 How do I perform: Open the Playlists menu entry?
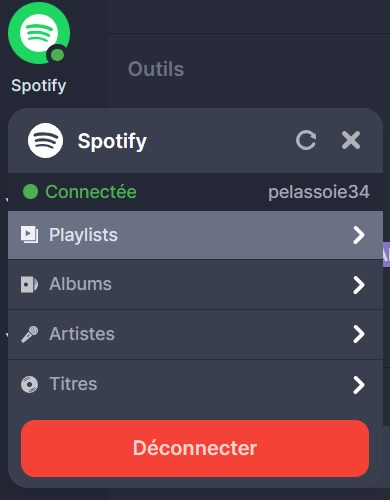tap(195, 235)
